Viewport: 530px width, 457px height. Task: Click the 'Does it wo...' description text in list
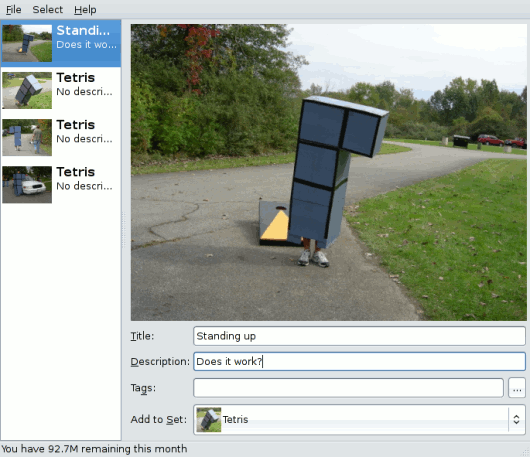tap(86, 45)
